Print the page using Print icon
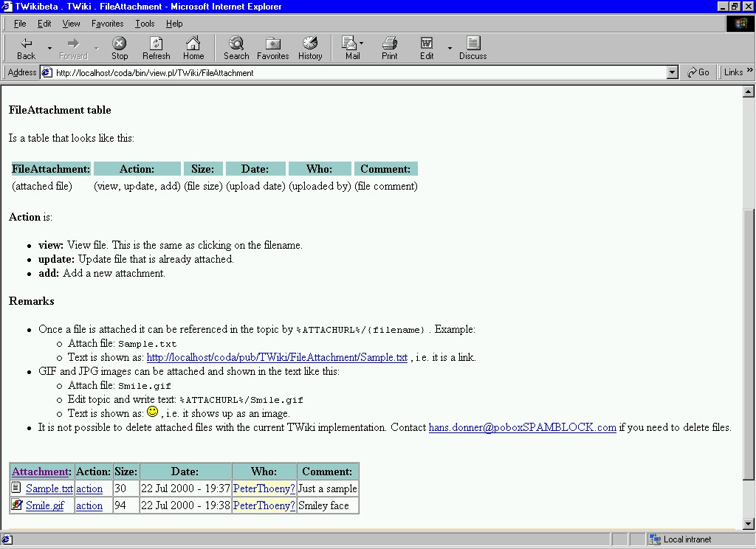 [x=389, y=48]
